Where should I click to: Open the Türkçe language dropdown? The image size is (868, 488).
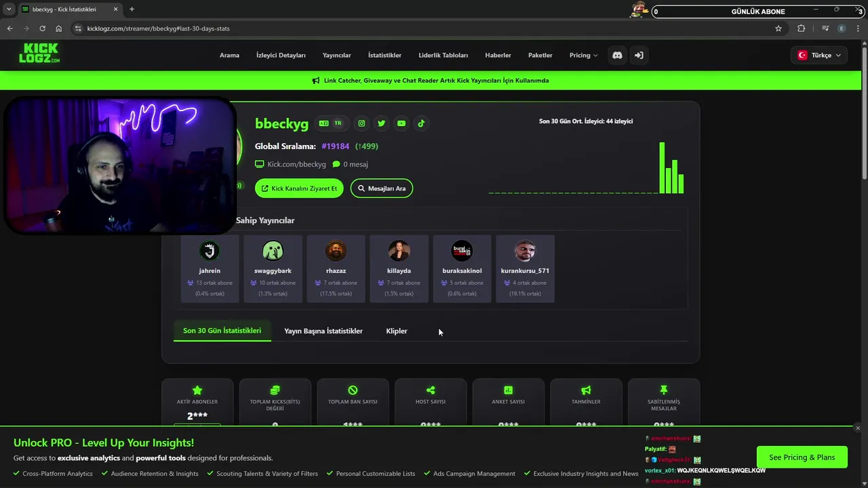pos(818,55)
